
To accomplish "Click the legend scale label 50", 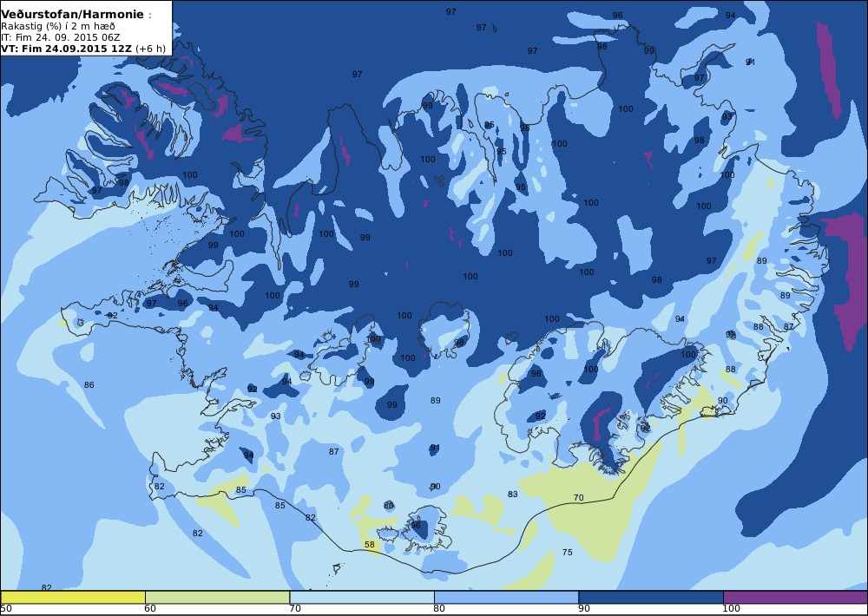I will coord(6,609).
